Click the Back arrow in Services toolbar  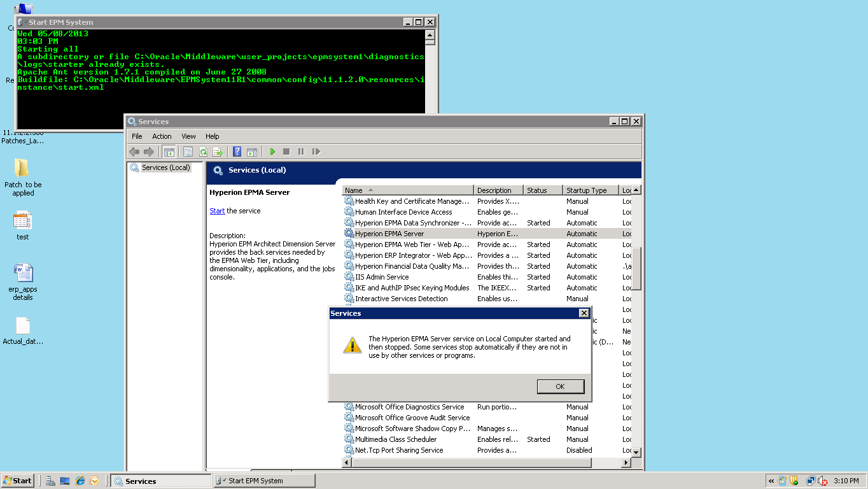134,152
